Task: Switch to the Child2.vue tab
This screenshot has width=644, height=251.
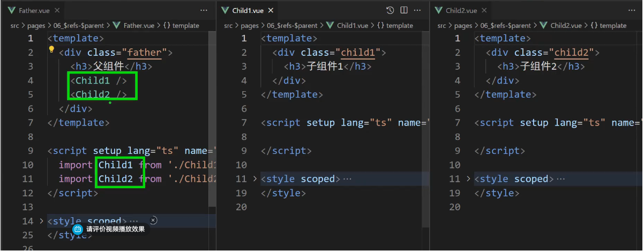Action: (x=462, y=10)
